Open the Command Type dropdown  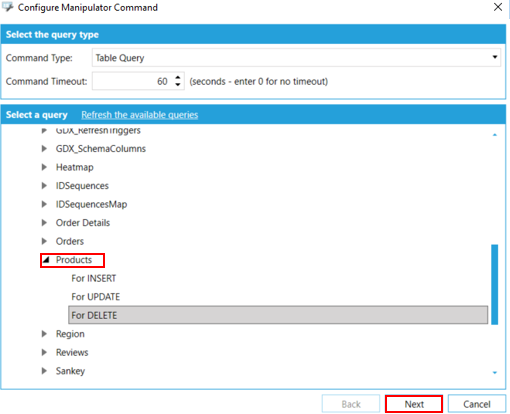click(495, 57)
